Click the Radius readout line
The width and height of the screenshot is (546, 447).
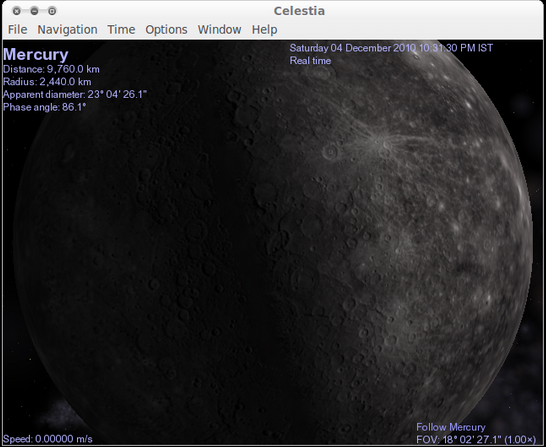pyautogui.click(x=47, y=82)
